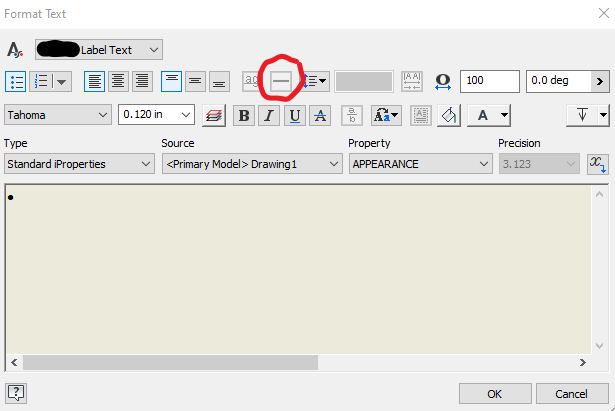Toggle Strikethrough formatting

[x=320, y=115]
